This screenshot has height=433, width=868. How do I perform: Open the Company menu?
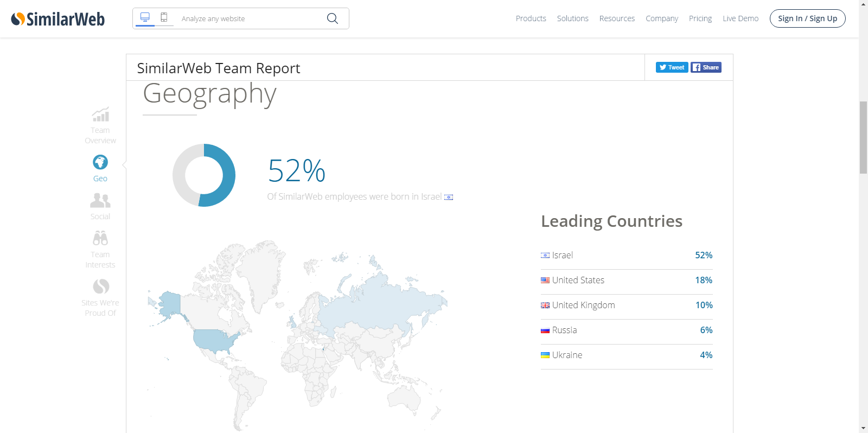661,18
